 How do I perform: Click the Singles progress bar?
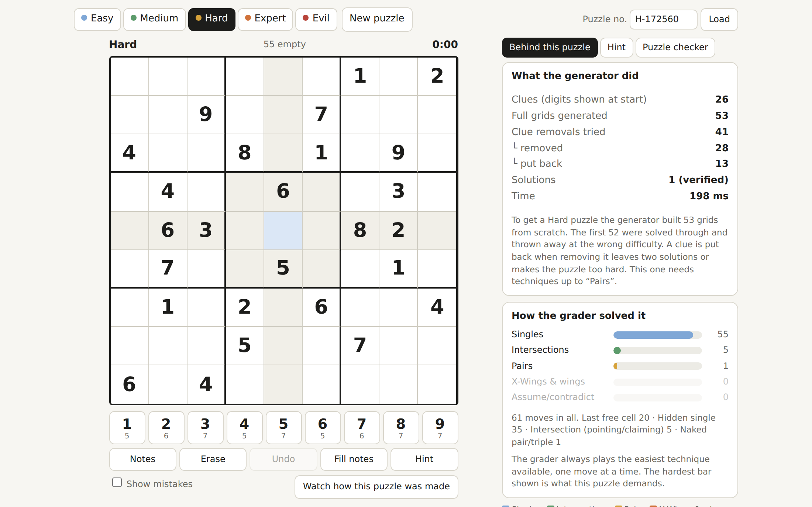tap(657, 335)
